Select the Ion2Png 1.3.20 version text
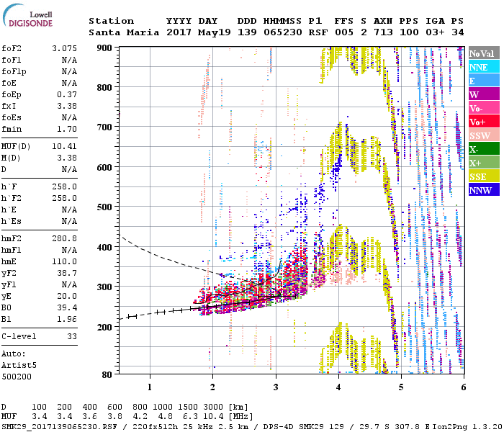This screenshot has height=432, width=504. (467, 427)
